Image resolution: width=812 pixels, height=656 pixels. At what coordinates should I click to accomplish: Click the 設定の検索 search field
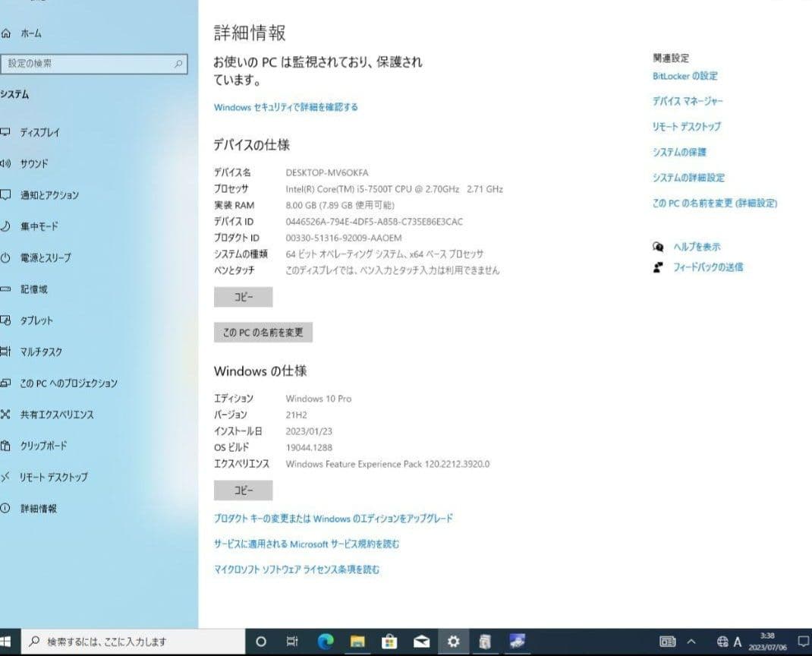(95, 65)
